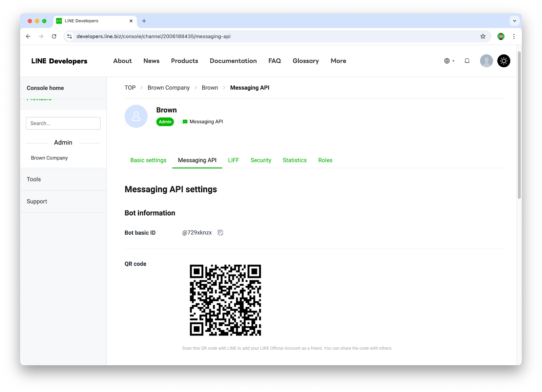
Task: Close the LINE Developers tab
Action: pos(131,21)
